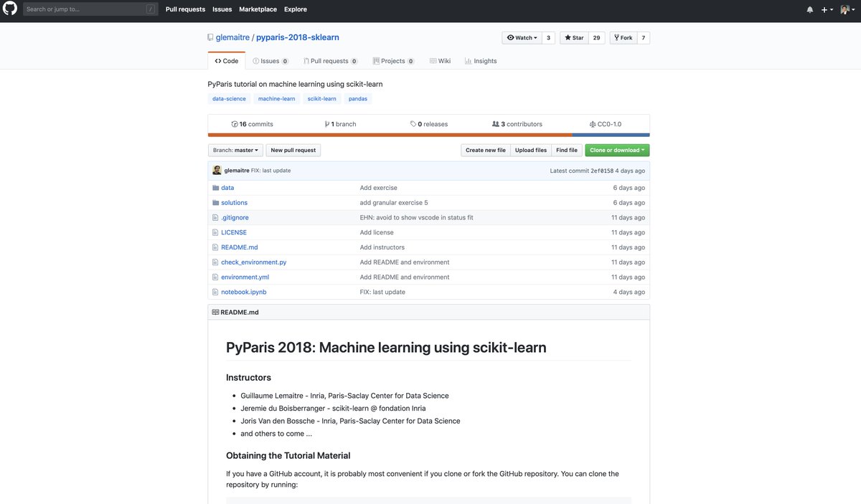This screenshot has height=504, width=861.
Task: Click the check_environment.py file icon
Action: coord(215,262)
